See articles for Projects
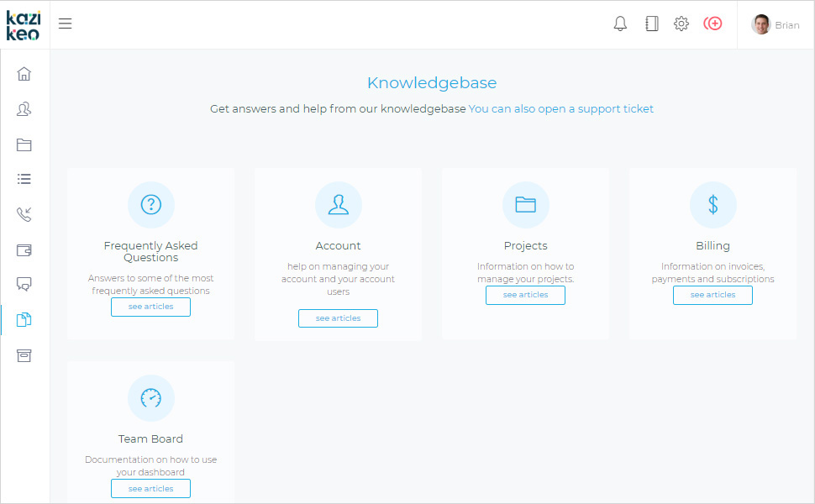 [x=525, y=295]
